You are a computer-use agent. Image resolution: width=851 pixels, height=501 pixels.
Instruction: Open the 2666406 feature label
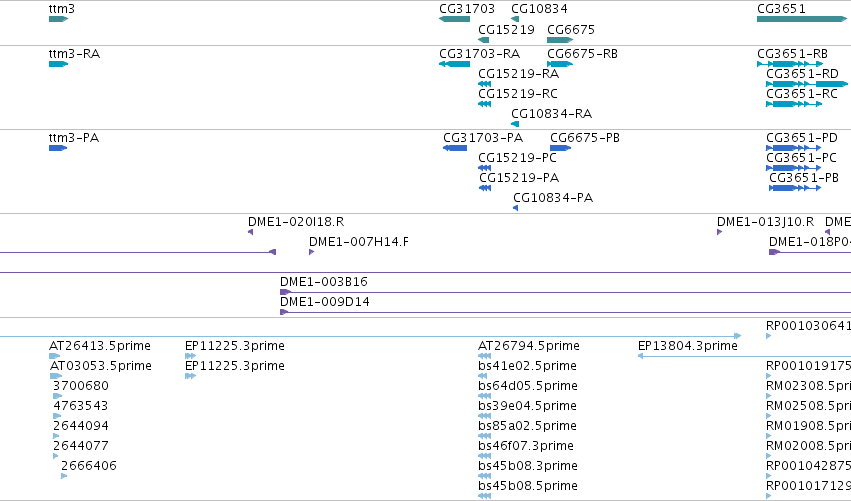(x=88, y=466)
